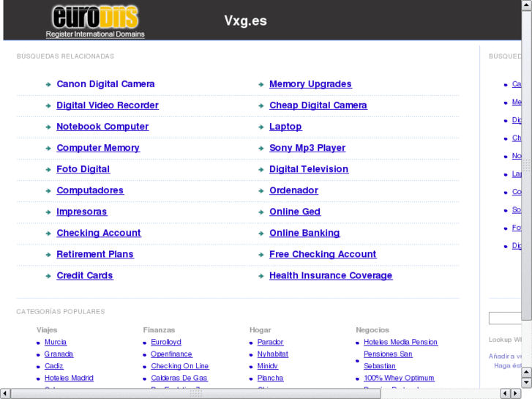532x399 pixels.
Task: Click the Notebook Computer link
Action: (x=102, y=127)
